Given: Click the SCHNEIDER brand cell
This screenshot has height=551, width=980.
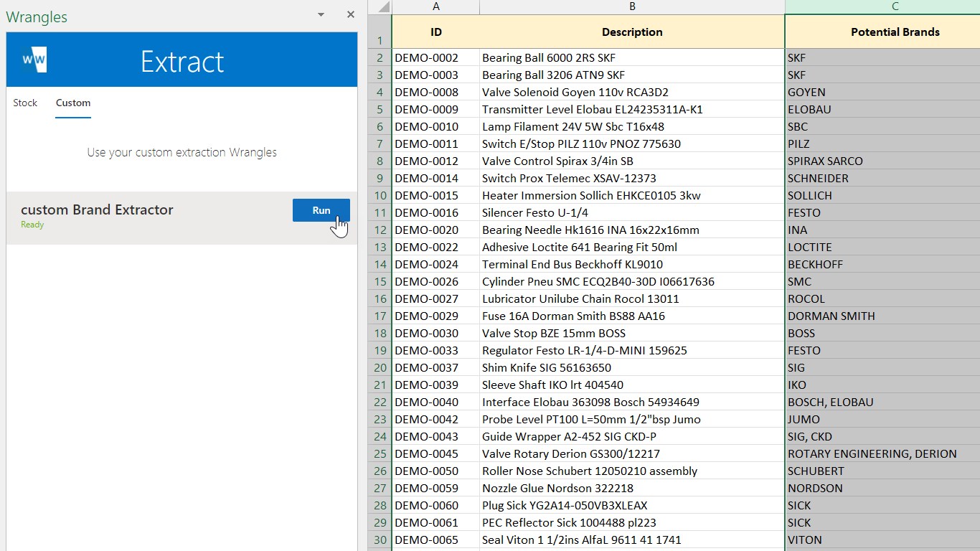Looking at the screenshot, I should [x=883, y=178].
